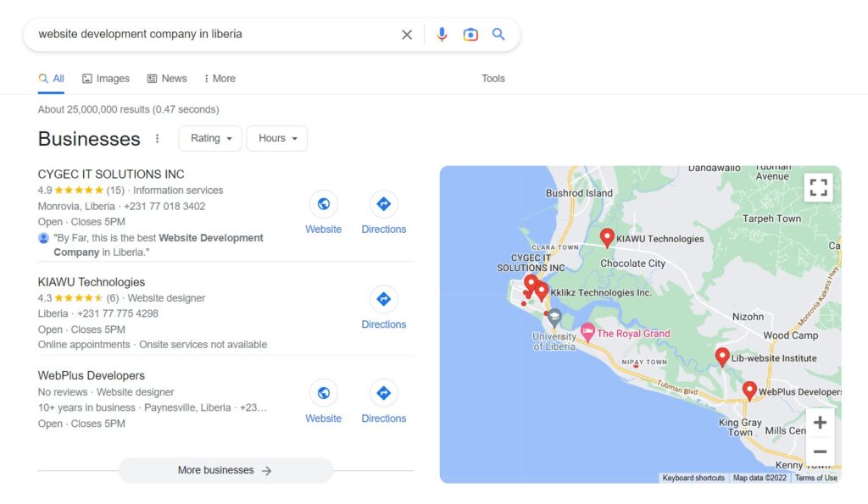Zoom in on the map
This screenshot has width=868, height=504.
pyautogui.click(x=820, y=423)
